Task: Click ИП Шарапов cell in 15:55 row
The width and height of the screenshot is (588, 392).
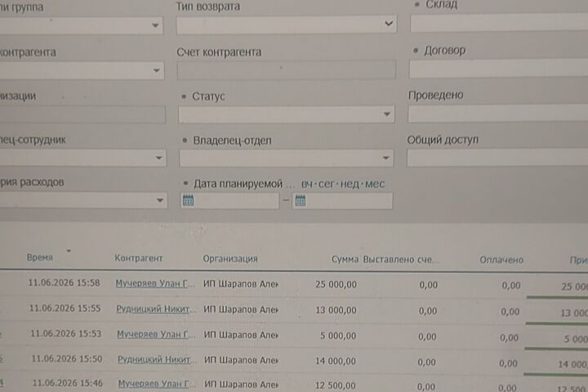Action: pos(241,310)
